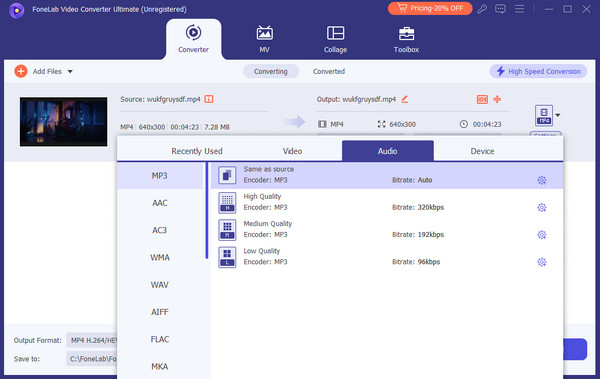Click the rename output file pencil icon
The width and height of the screenshot is (600, 379).
click(x=404, y=99)
